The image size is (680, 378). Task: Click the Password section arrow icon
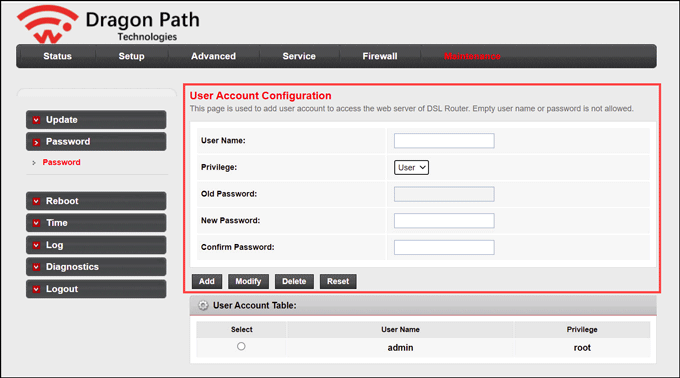click(x=36, y=142)
